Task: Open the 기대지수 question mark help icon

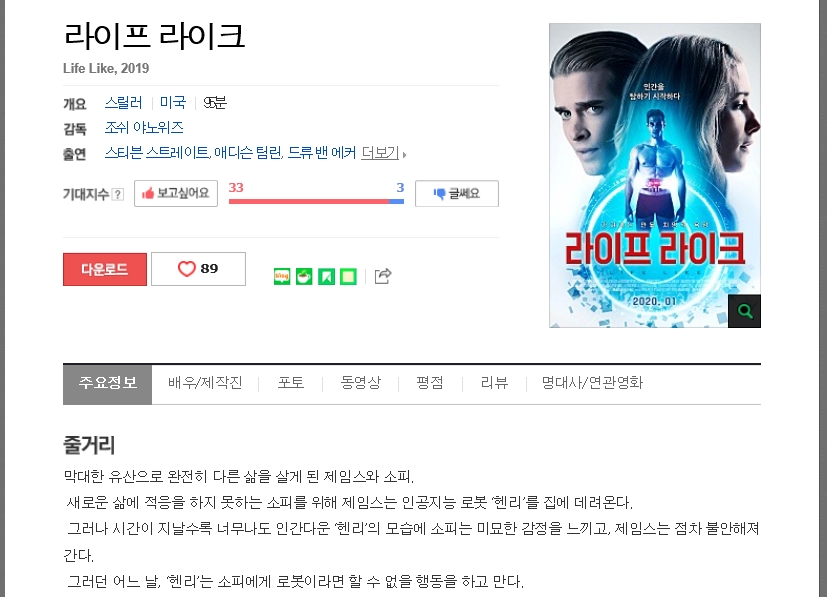Action: click(119, 194)
